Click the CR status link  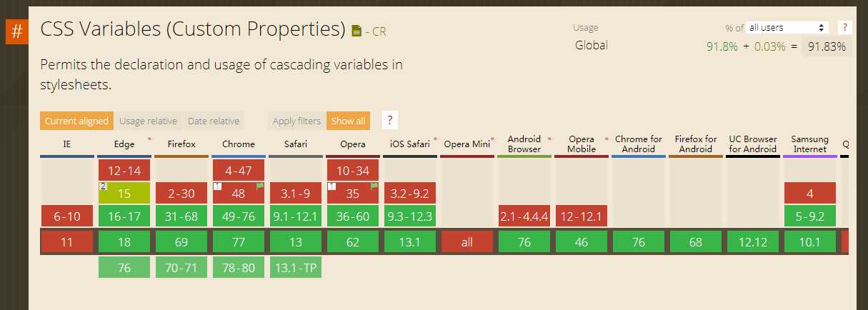tap(379, 31)
